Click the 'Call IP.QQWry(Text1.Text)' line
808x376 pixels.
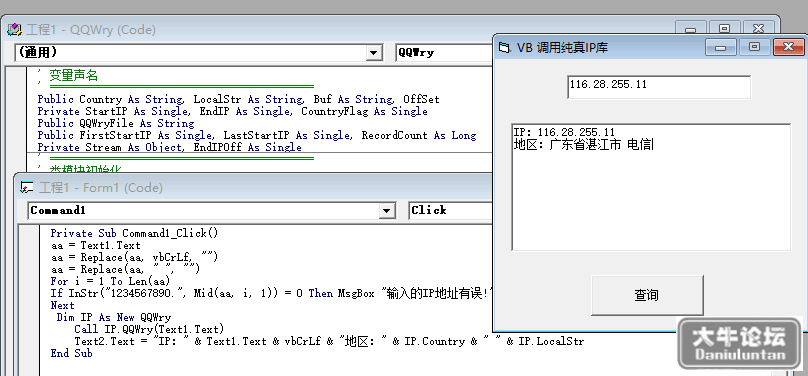[x=149, y=329]
